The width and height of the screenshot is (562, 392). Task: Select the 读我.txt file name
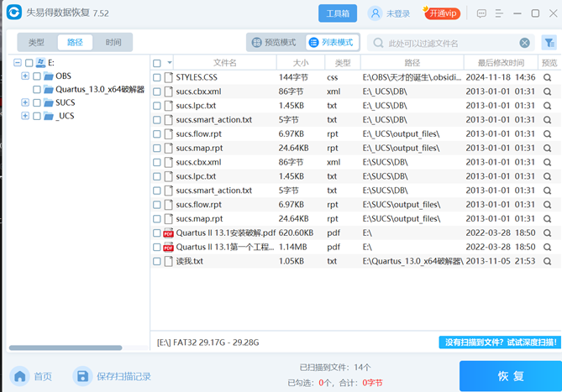tap(189, 261)
